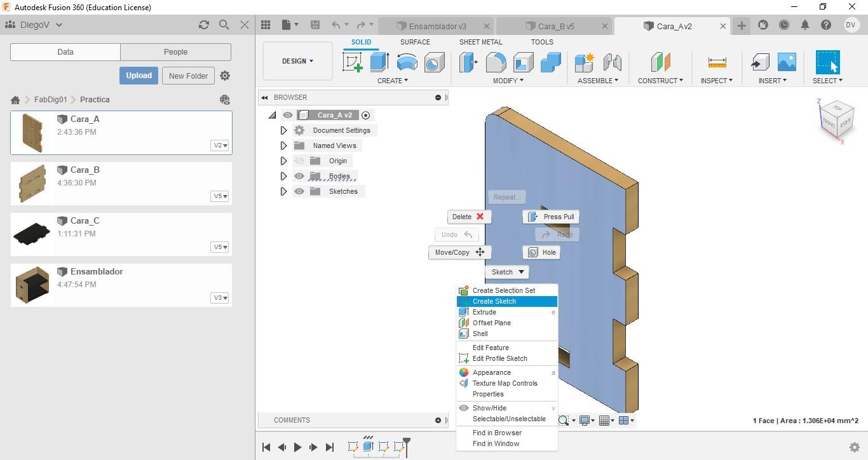
Task: Choose the Fillet tool icon
Action: pos(496,62)
